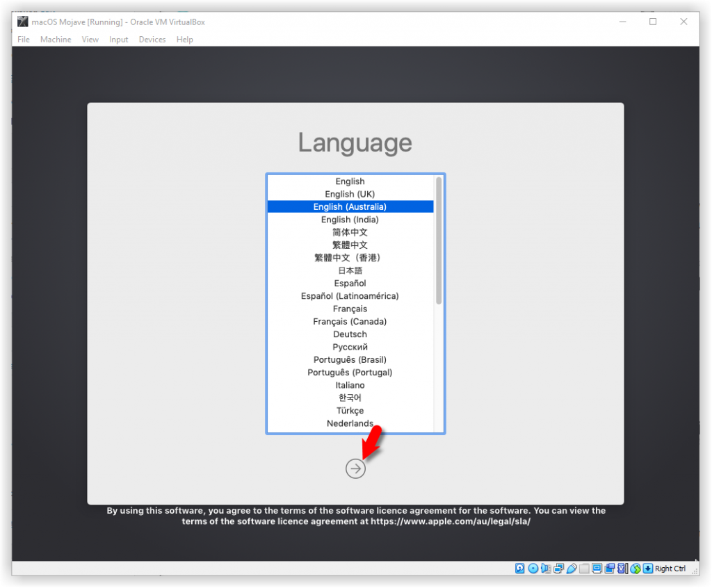The image size is (712, 588).
Task: Open the File menu
Action: pos(24,40)
